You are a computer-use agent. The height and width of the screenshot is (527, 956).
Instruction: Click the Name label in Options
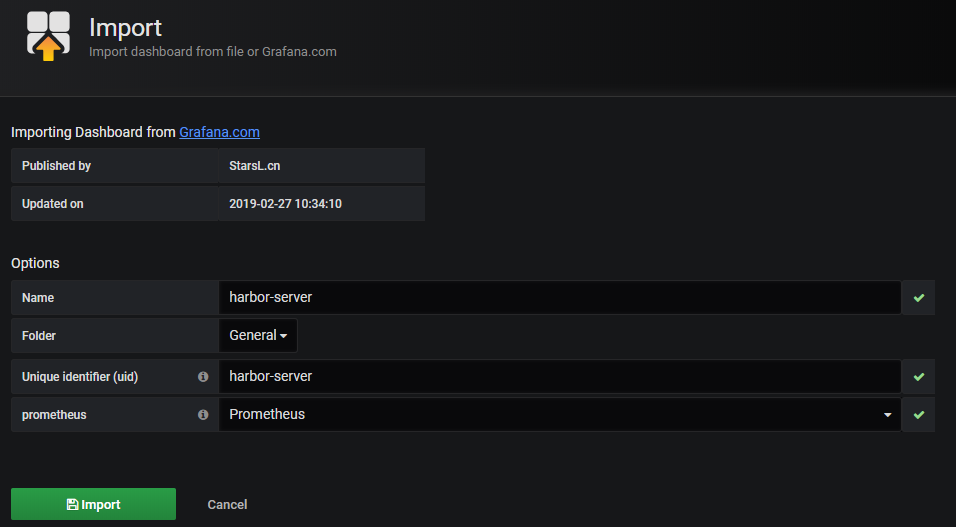(x=38, y=298)
